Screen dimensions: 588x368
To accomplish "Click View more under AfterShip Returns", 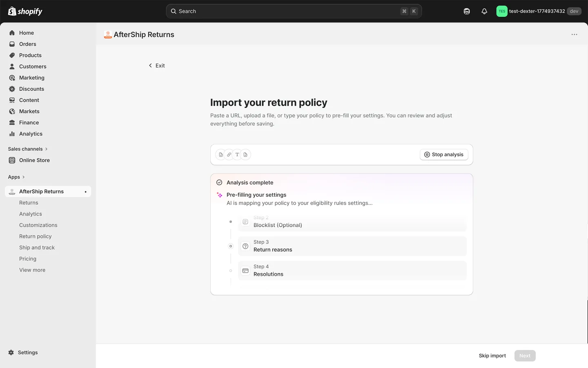I will (x=32, y=270).
